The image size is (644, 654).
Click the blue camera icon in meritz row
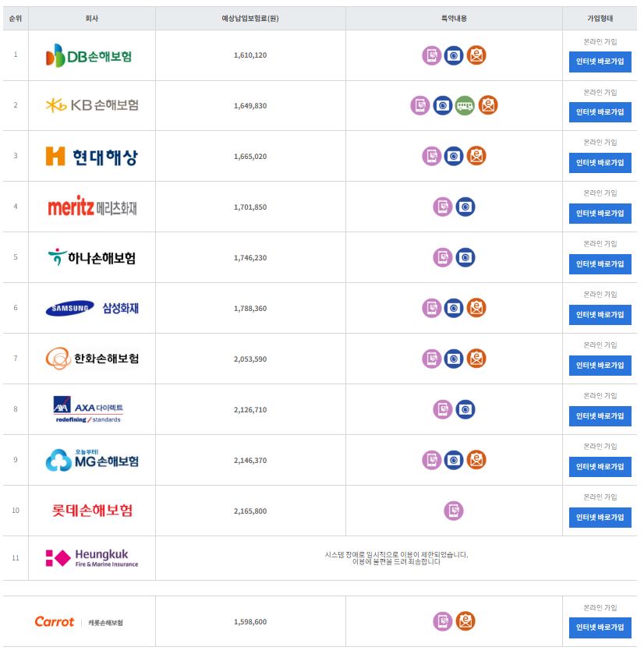pos(465,207)
